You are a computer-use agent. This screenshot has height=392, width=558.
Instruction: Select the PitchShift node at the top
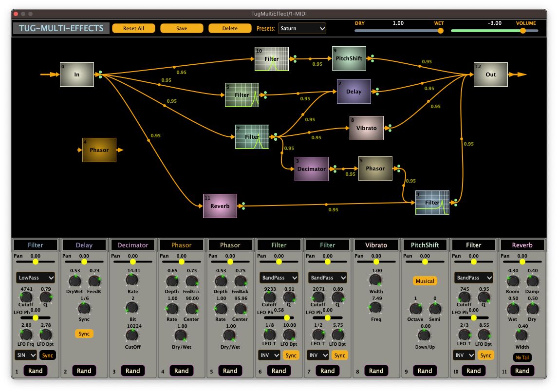pos(349,58)
